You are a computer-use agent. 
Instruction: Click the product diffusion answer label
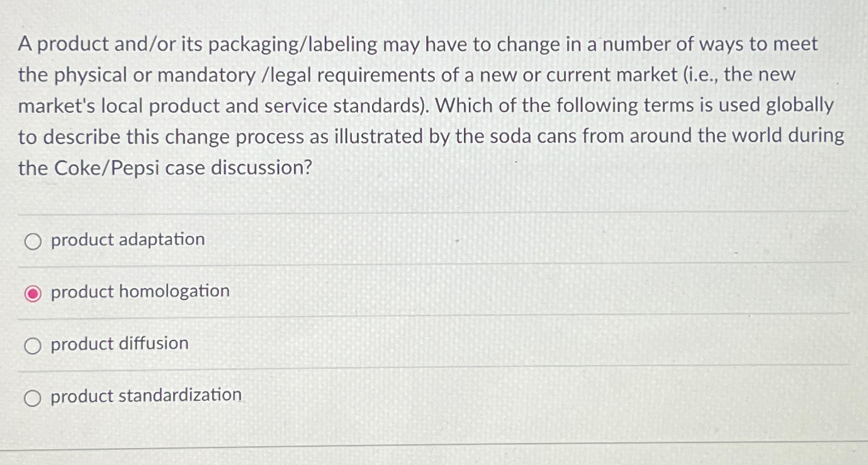[x=120, y=344]
